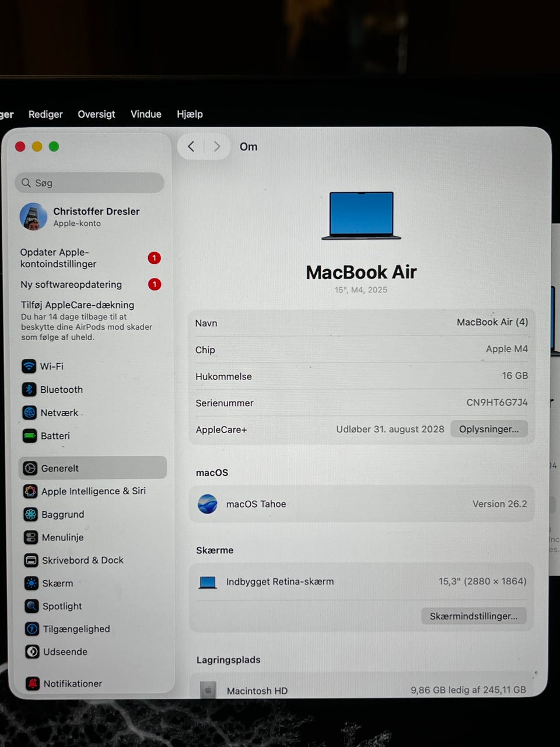Click the built-in Retina display icon
The image size is (560, 747).
208,582
